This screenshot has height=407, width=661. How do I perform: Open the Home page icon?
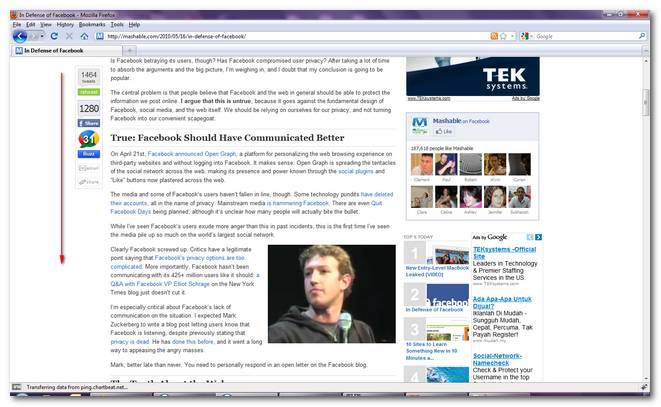pyautogui.click(x=84, y=36)
